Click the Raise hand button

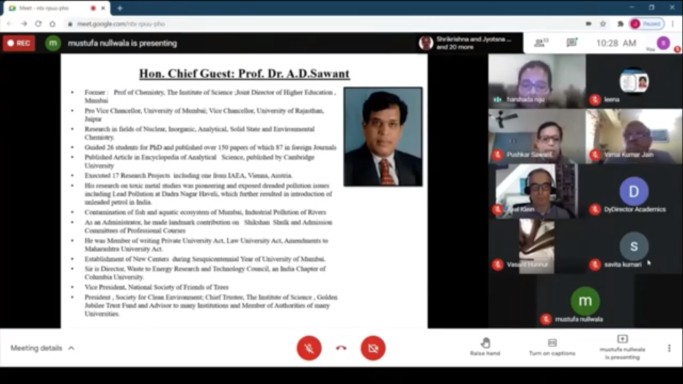(485, 347)
